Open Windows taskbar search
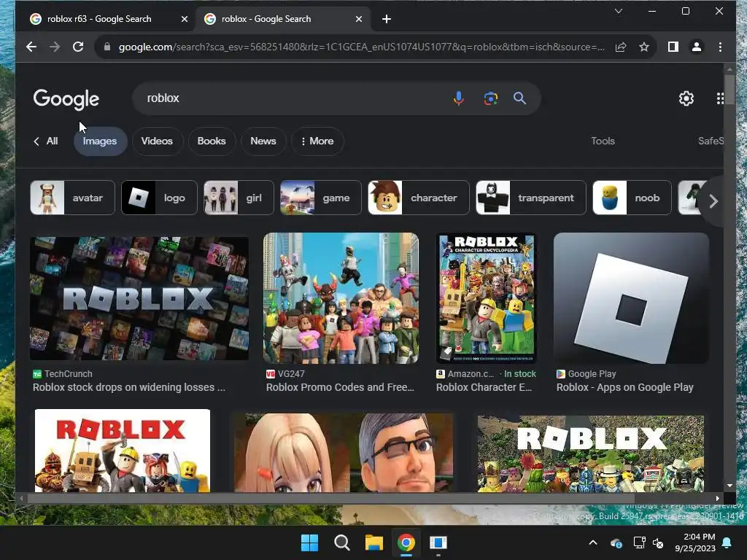Screen dimensions: 747x560 pyautogui.click(x=342, y=542)
